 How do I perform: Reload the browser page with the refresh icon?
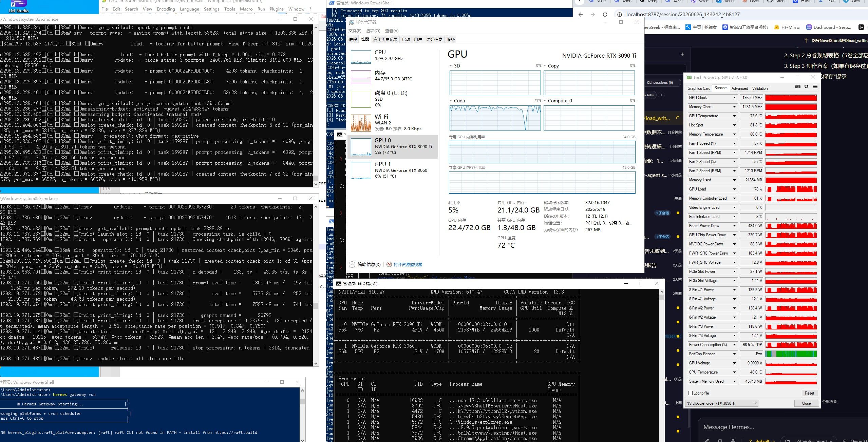[605, 15]
